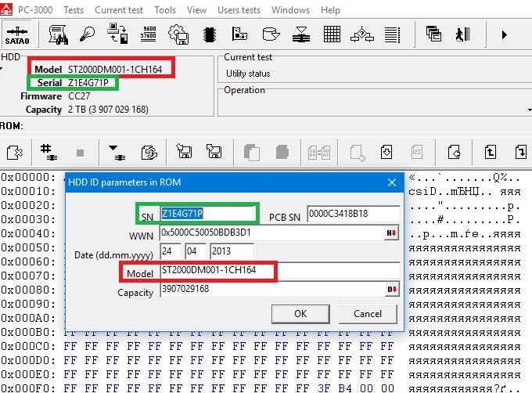Click the gray paste block icon
The width and height of the screenshot is (532, 393).
[282, 152]
